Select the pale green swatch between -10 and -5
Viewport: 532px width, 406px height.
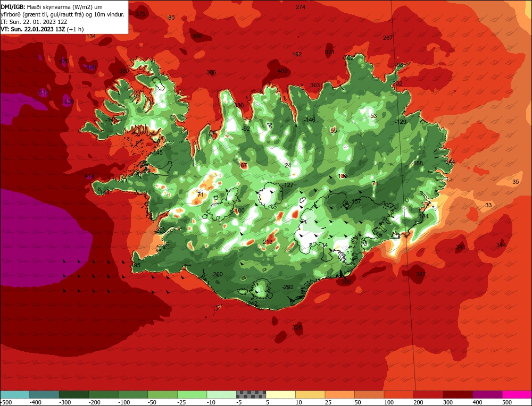221,394
